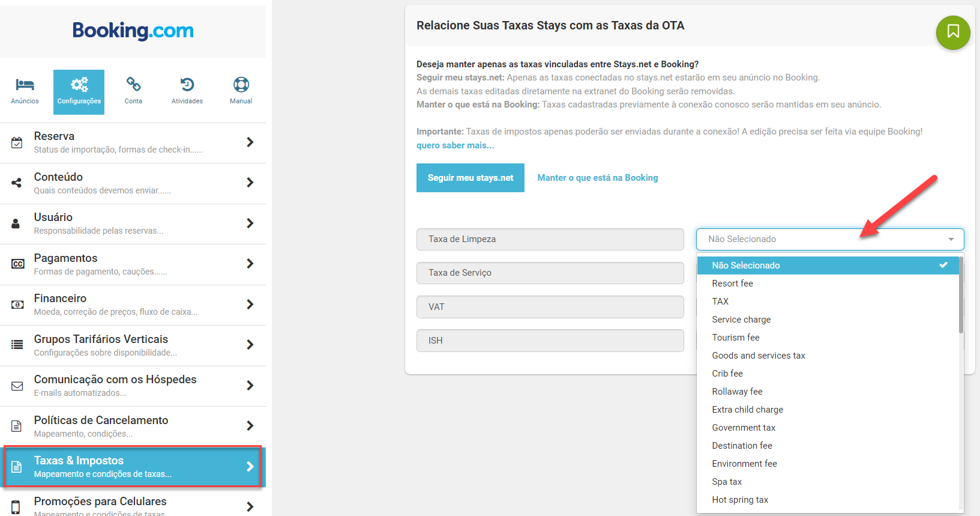Choose Tourism fee option
This screenshot has height=516, width=980.
point(828,338)
